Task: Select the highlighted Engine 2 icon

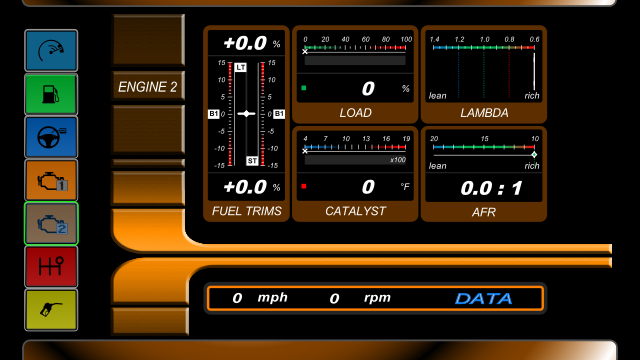Action: click(x=51, y=224)
